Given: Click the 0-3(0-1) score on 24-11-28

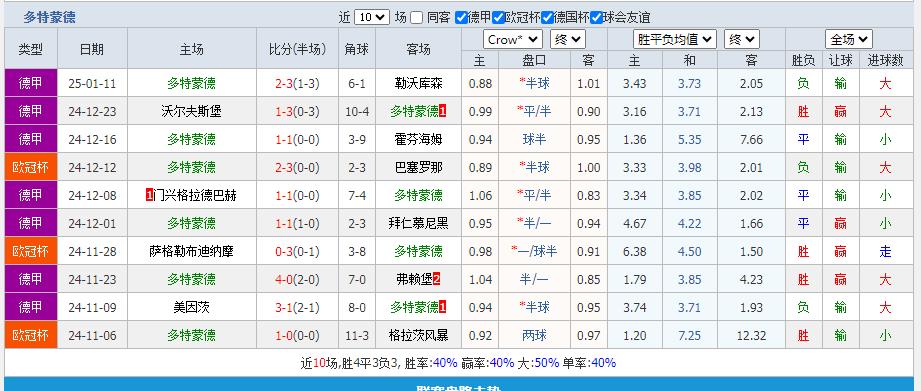Looking at the screenshot, I should coord(297,251).
